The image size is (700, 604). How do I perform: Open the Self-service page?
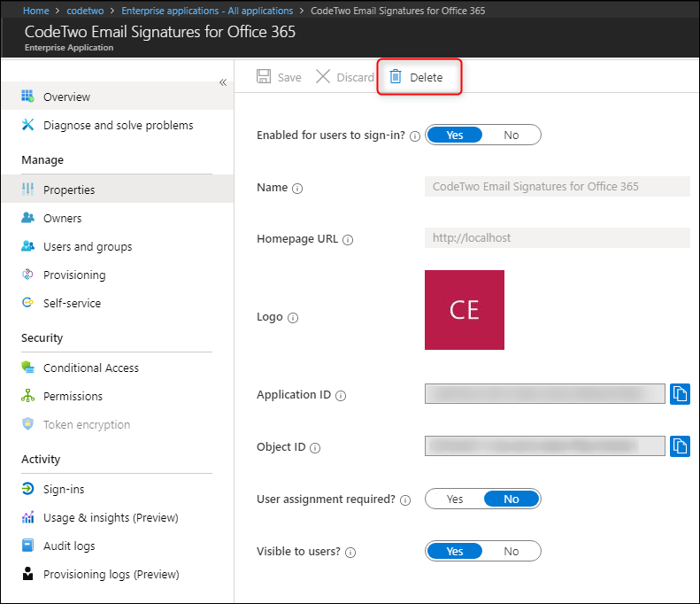click(x=118, y=303)
